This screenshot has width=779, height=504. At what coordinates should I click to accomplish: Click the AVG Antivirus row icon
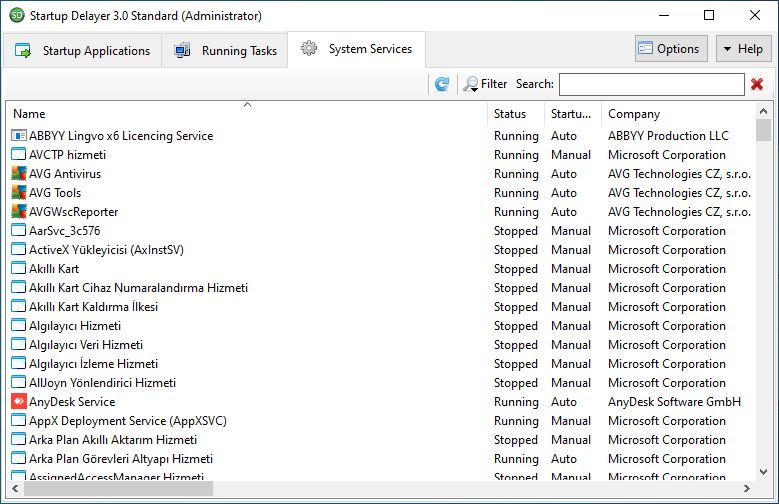click(x=18, y=173)
